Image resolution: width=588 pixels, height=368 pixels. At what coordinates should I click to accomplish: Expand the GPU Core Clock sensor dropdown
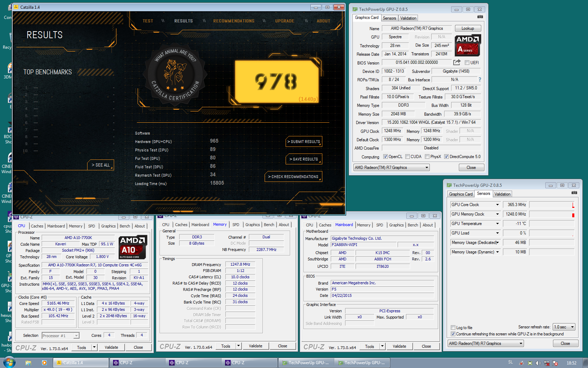[x=497, y=205]
